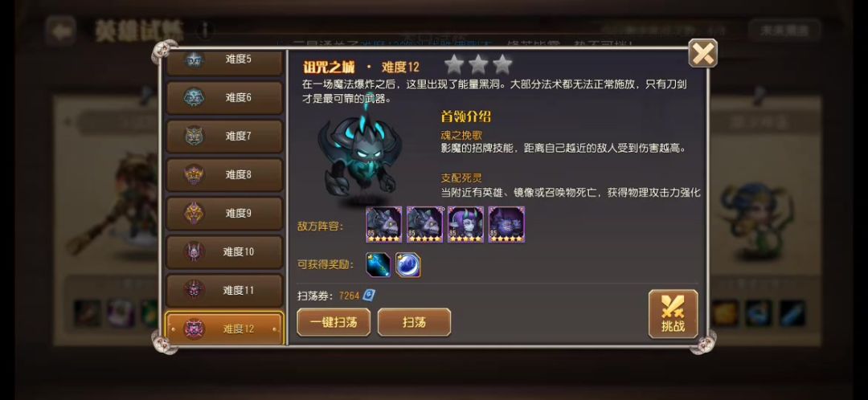Image resolution: width=868 pixels, height=400 pixels.
Task: Choose the 难度7 stage
Action: pos(224,136)
